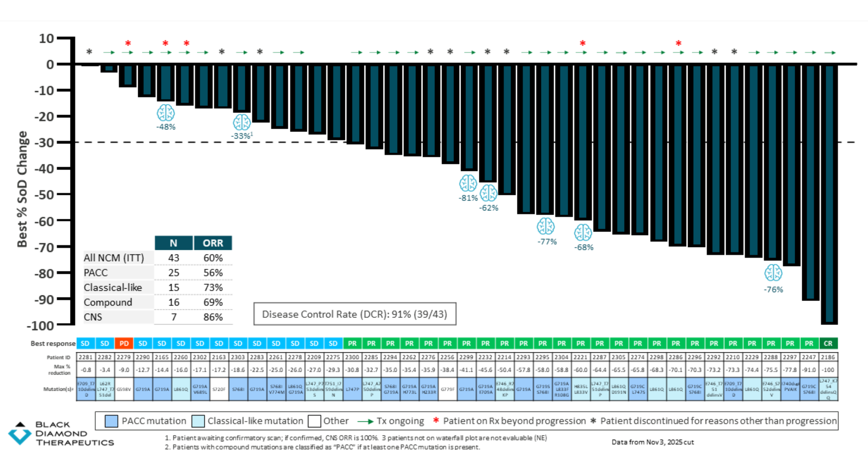Viewport: 868px width, 471px height.
Task: Click the brain icon above -68%
Action: pyautogui.click(x=583, y=232)
